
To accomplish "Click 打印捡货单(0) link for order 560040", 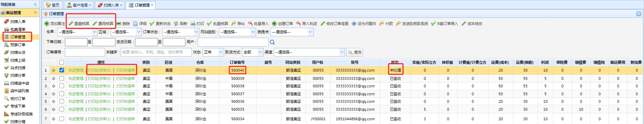I will [x=99, y=70].
